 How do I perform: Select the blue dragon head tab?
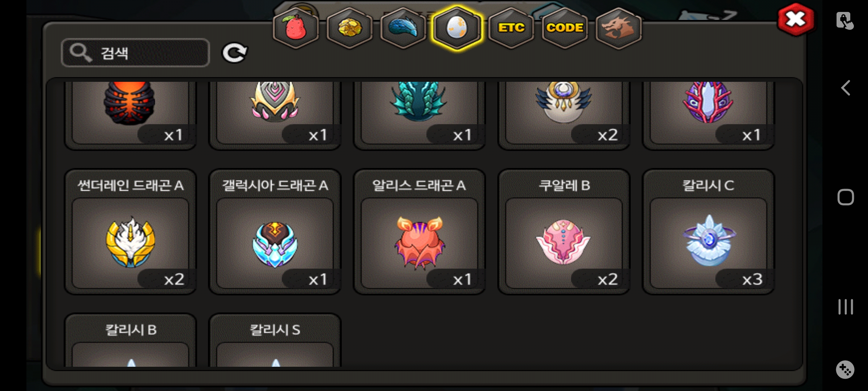tap(403, 28)
